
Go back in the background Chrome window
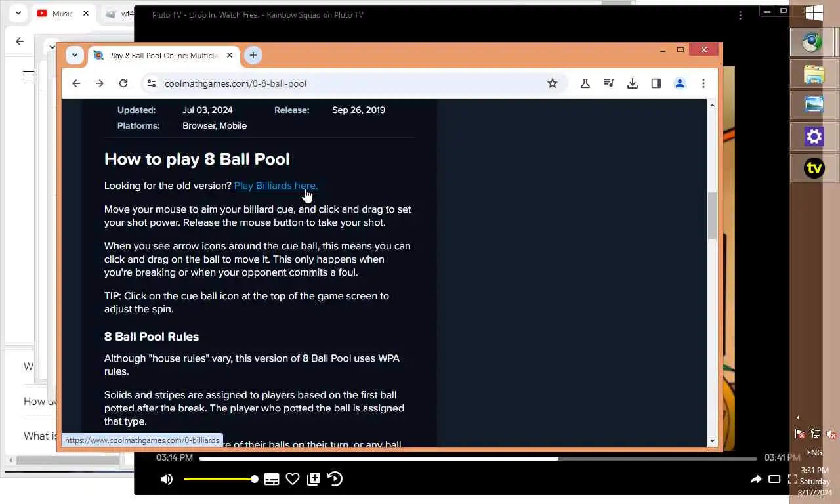[x=20, y=41]
